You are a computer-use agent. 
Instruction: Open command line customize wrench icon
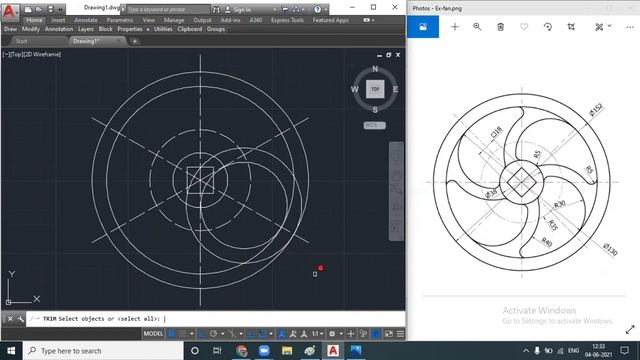(20, 319)
